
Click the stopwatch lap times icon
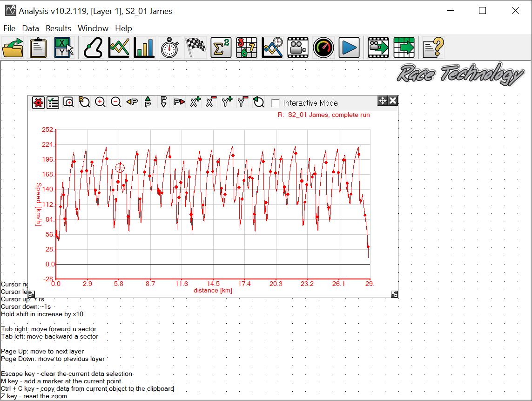pos(170,48)
